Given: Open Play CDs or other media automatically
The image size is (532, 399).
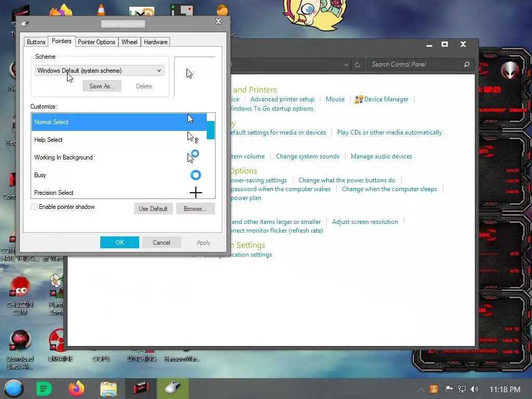Looking at the screenshot, I should [390, 132].
